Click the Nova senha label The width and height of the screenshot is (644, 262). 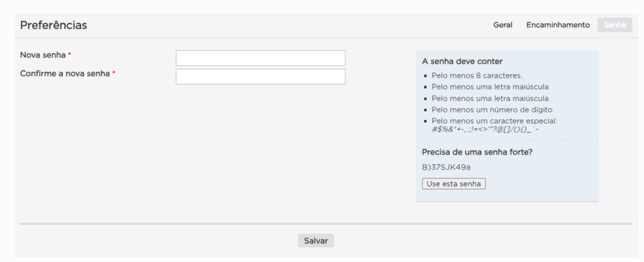43,55
